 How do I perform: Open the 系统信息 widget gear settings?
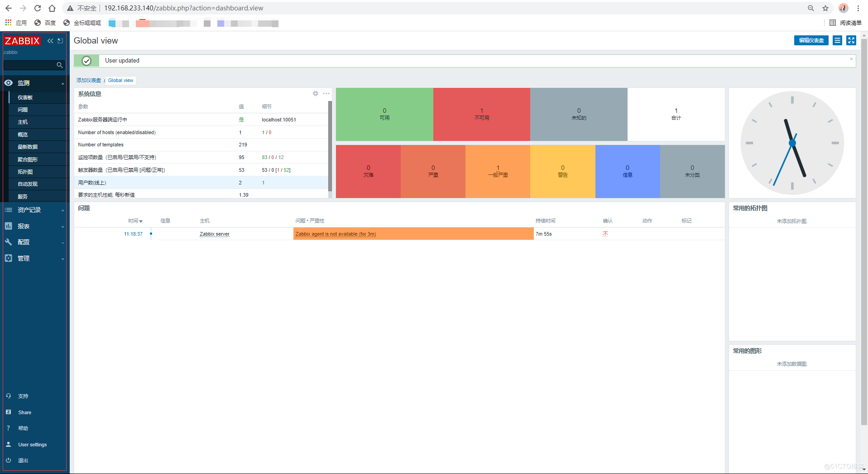pos(316,94)
